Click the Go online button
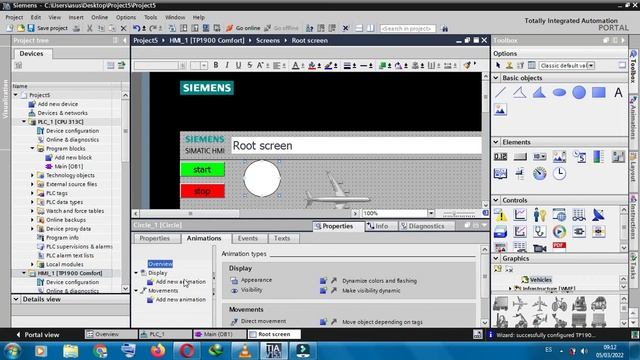640x360 pixels. 243,28
